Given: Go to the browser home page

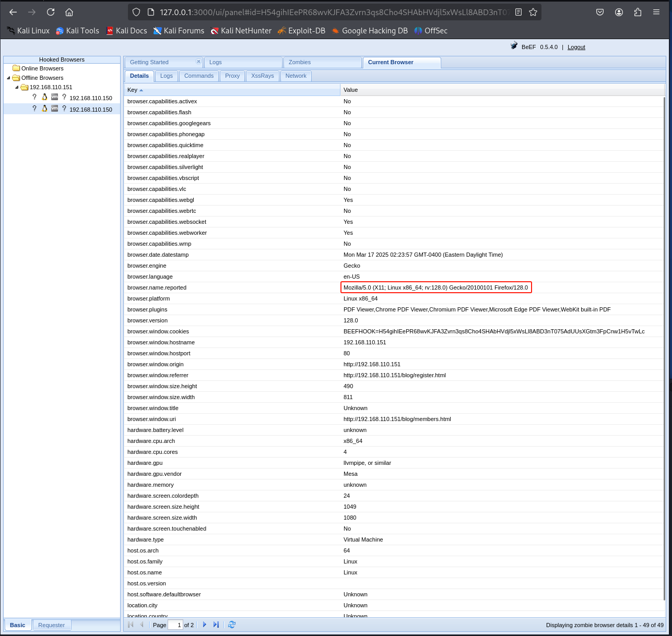Looking at the screenshot, I should 69,12.
